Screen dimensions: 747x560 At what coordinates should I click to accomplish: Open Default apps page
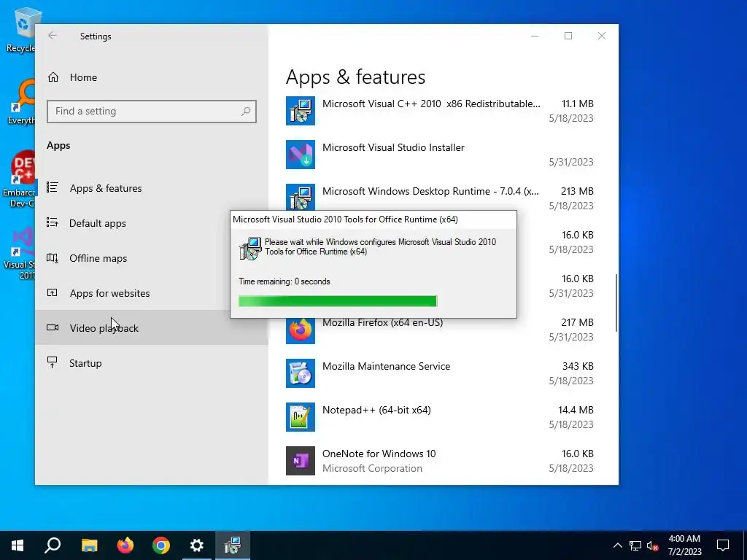[152, 223]
